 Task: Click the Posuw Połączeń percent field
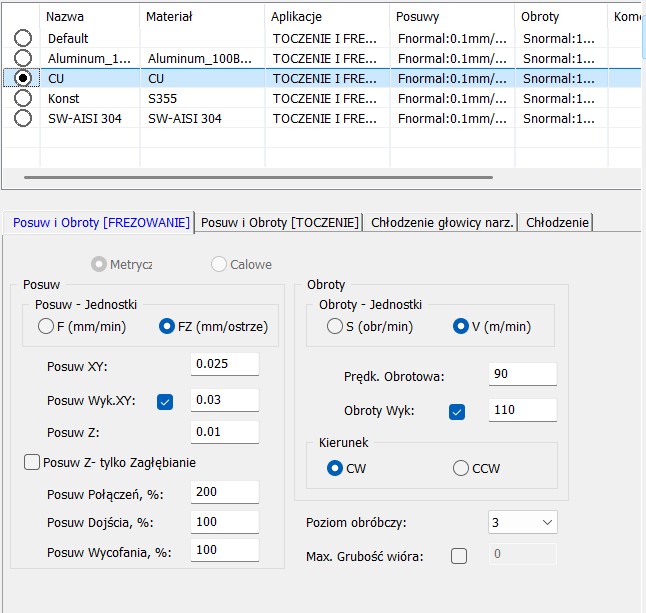[224, 493]
